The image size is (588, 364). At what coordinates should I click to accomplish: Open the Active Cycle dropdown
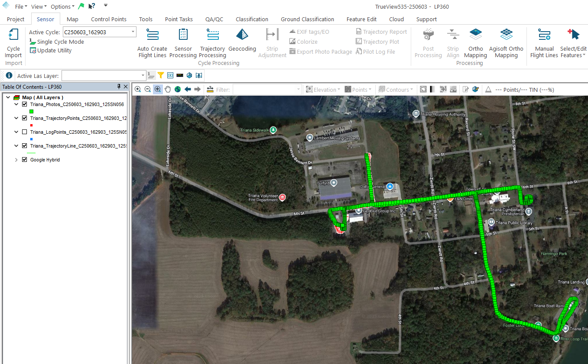click(x=133, y=32)
